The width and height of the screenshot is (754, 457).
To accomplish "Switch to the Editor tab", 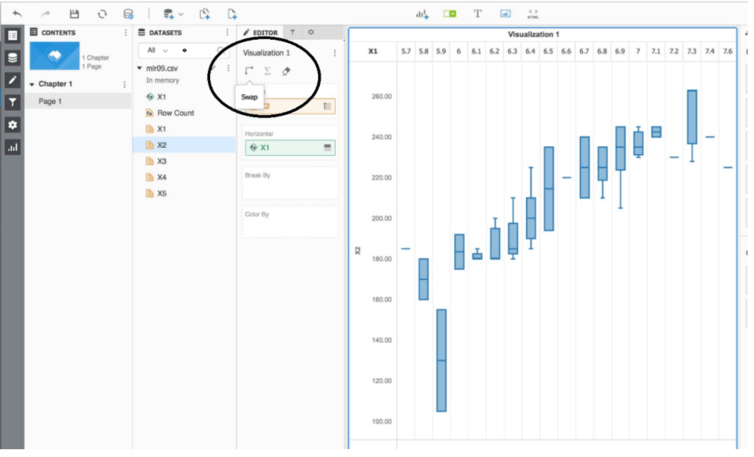I will click(x=261, y=33).
